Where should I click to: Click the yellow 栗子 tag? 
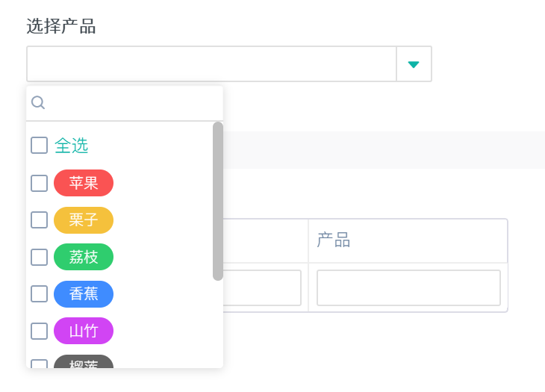[84, 220]
